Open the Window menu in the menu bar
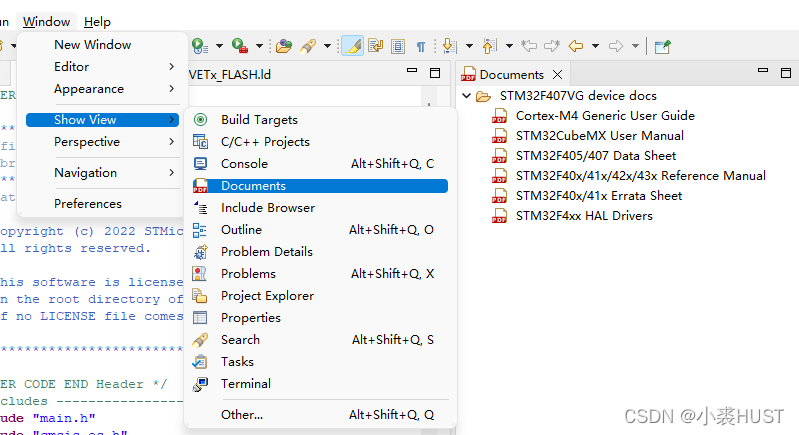The height and width of the screenshot is (435, 799). [46, 22]
